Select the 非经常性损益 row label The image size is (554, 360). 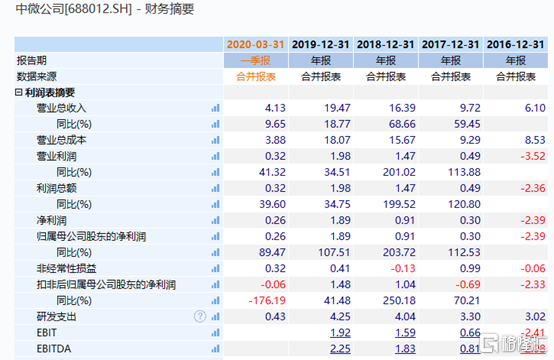click(x=66, y=268)
